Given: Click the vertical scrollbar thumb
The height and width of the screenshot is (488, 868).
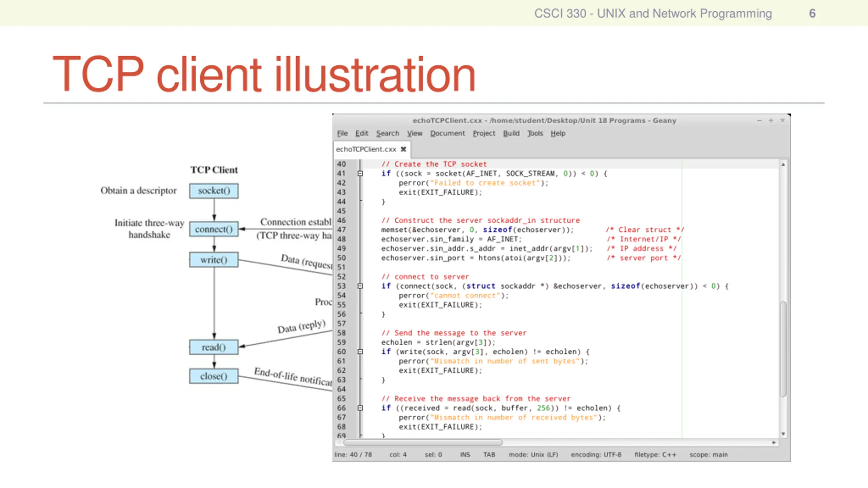Looking at the screenshot, I should (x=783, y=349).
